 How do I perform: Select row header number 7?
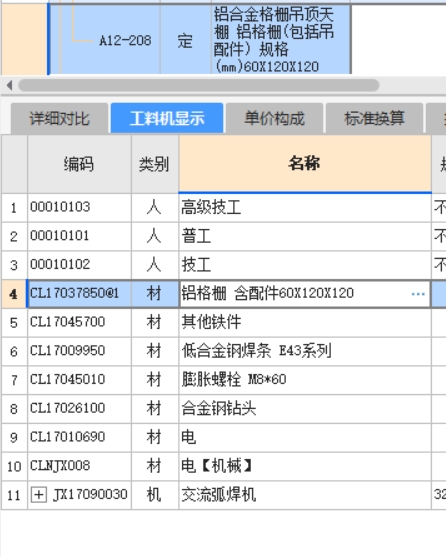(x=14, y=380)
